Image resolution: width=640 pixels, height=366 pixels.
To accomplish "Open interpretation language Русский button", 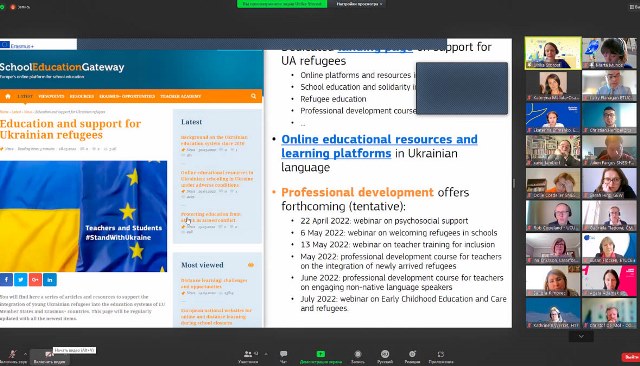I will click(x=385, y=356).
